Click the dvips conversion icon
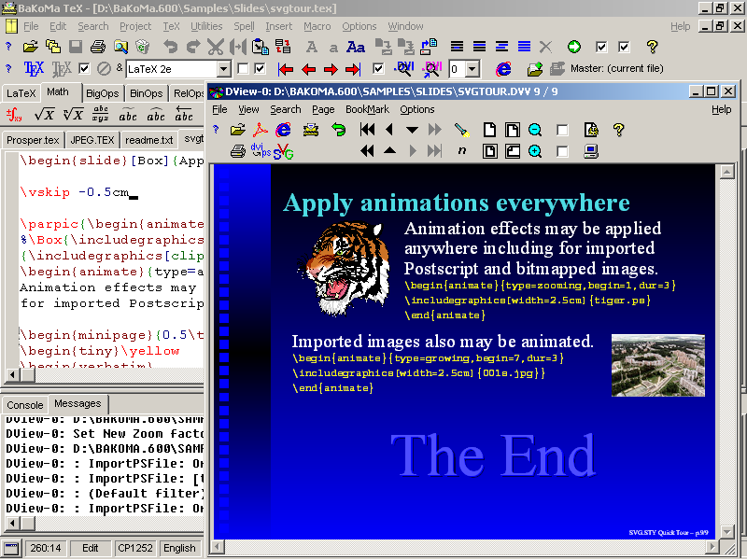Image resolution: width=747 pixels, height=560 pixels. [261, 151]
